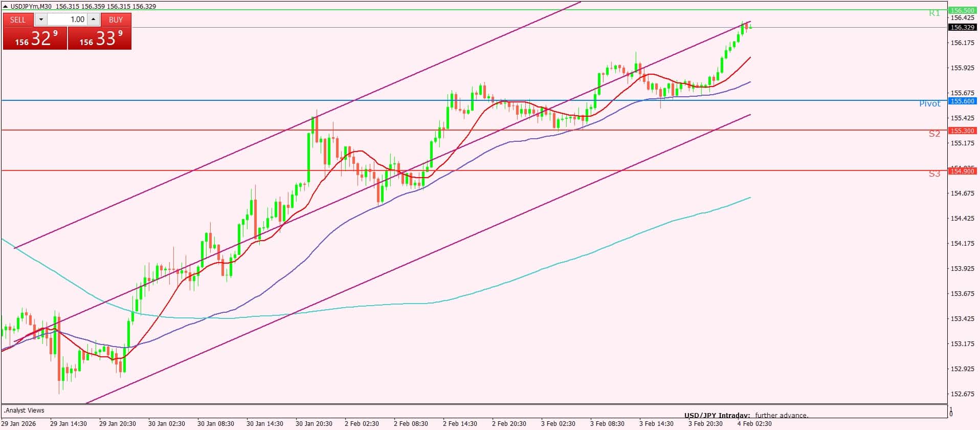980x430 pixels.
Task: Select the S2 support label
Action: (x=934, y=134)
